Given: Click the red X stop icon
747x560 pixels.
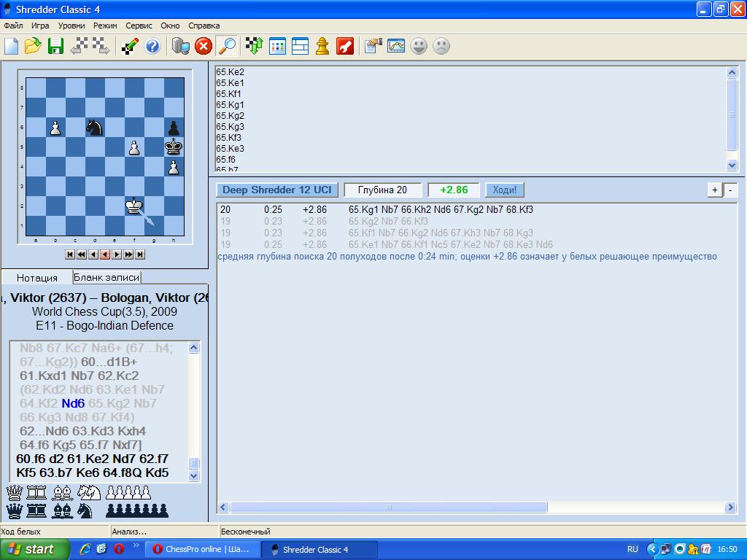Looking at the screenshot, I should click(x=204, y=47).
